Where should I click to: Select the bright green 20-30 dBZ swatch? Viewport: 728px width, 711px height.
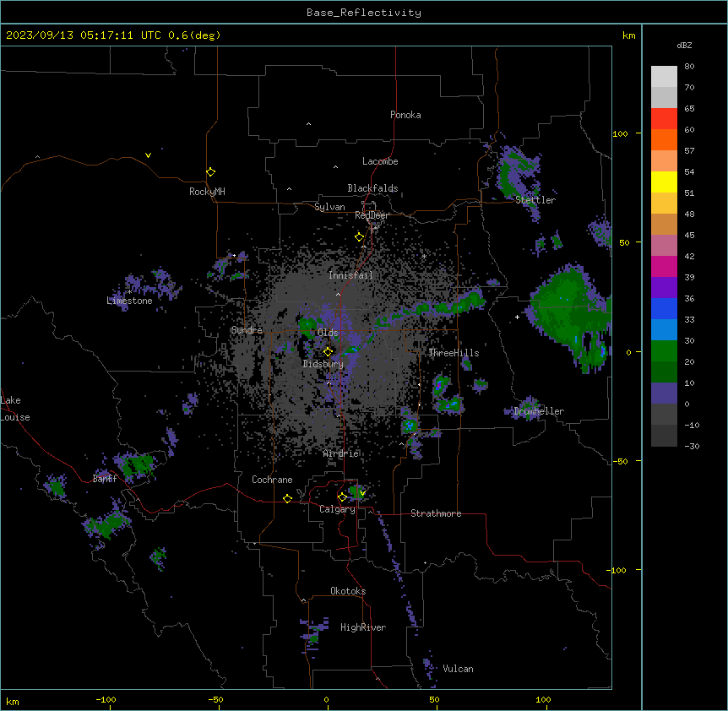tap(664, 351)
